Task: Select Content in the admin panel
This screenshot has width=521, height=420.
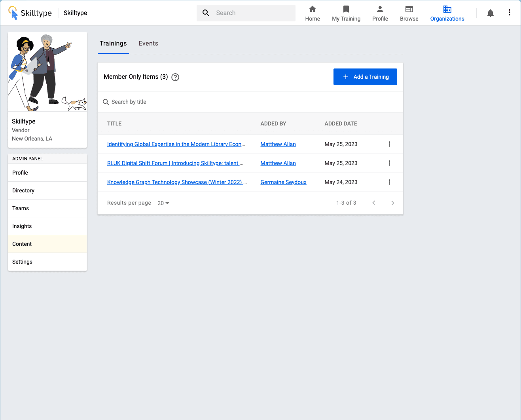Action: [x=47, y=244]
